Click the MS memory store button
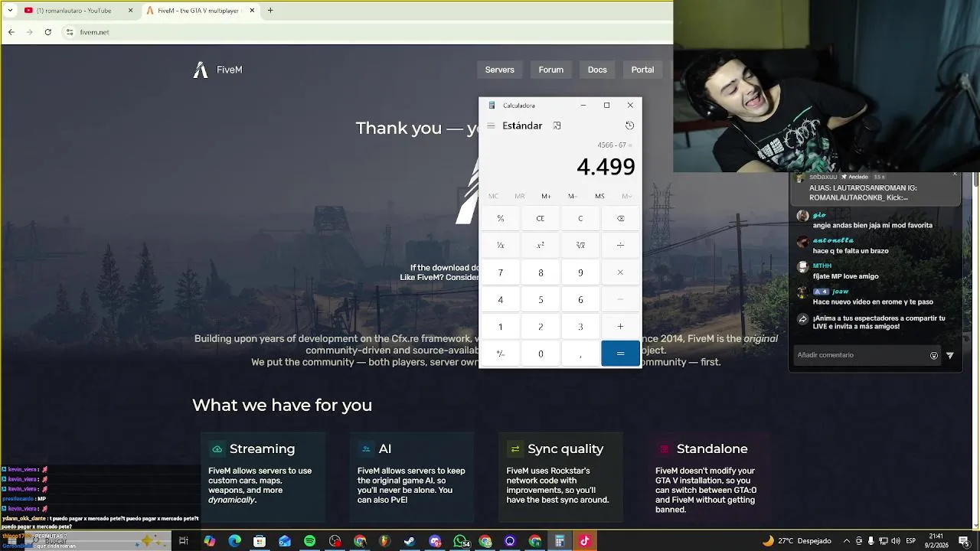 click(599, 197)
